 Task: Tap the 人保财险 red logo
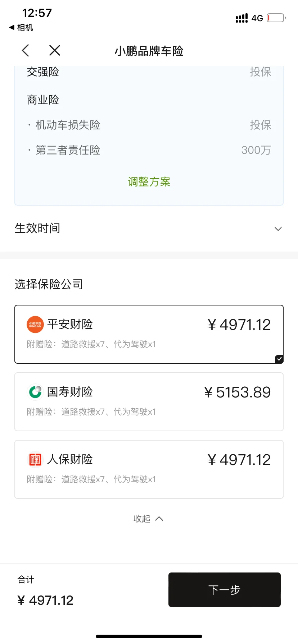(35, 459)
